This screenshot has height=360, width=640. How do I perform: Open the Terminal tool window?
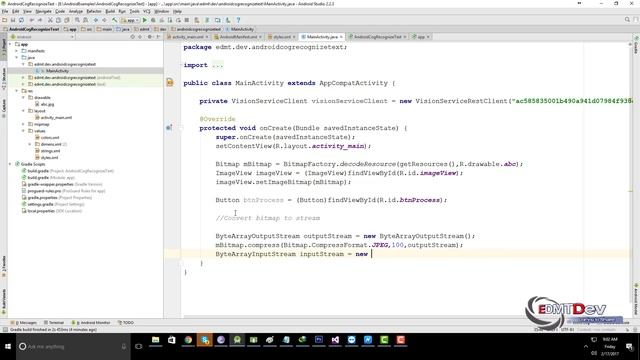pos(54,322)
